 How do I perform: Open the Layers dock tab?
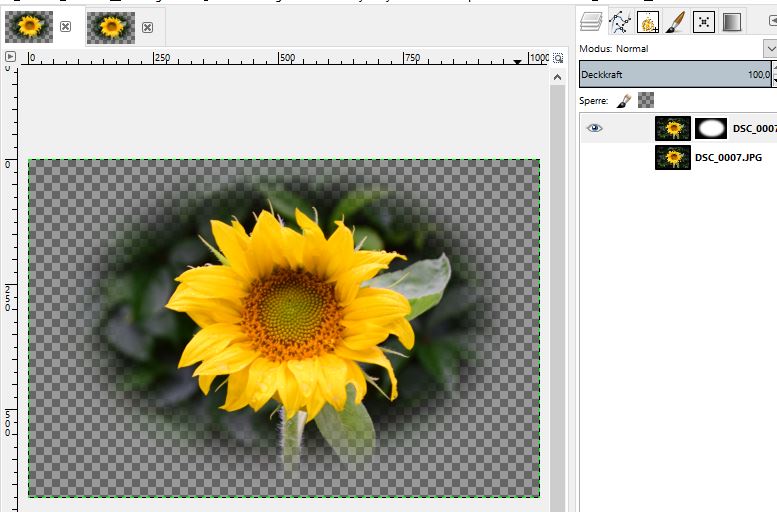click(x=592, y=22)
